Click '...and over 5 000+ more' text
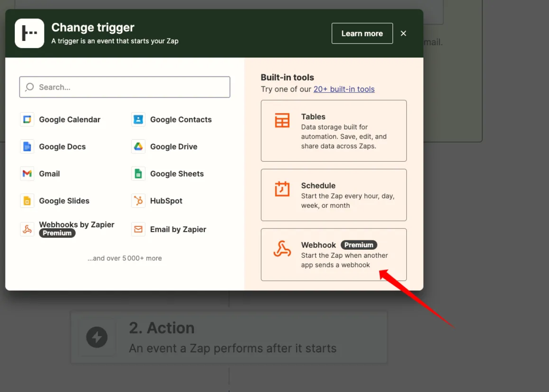Screen dimensions: 549x392 125,258
